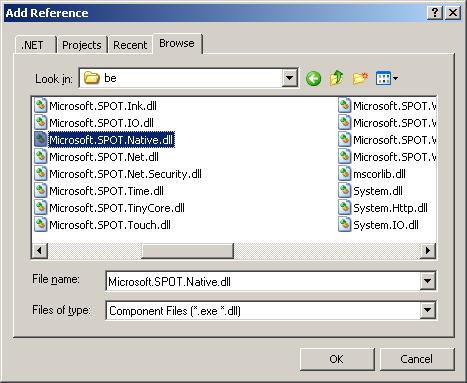Image resolution: width=467 pixels, height=383 pixels.
Task: Open the context help question mark button
Action: pyautogui.click(x=435, y=13)
